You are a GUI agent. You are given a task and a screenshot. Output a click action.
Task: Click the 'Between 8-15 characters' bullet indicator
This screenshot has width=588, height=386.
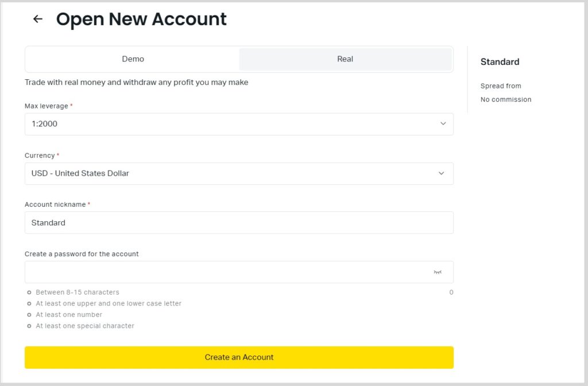pos(29,292)
